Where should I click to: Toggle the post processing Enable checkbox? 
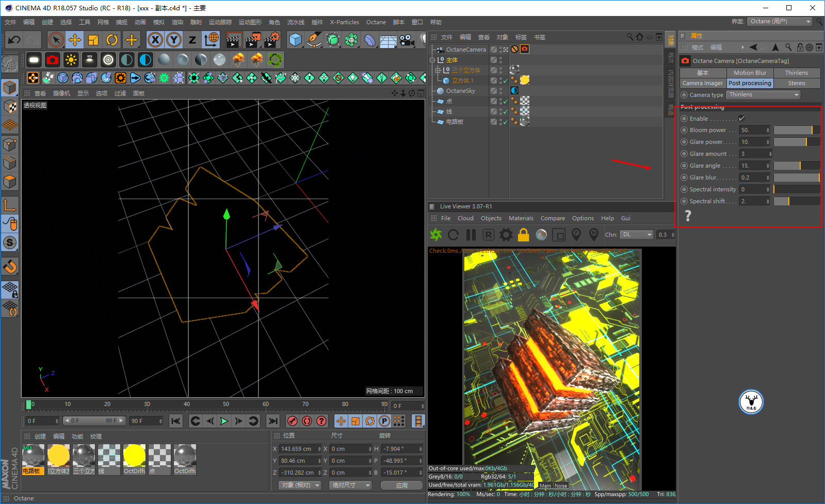click(x=741, y=119)
